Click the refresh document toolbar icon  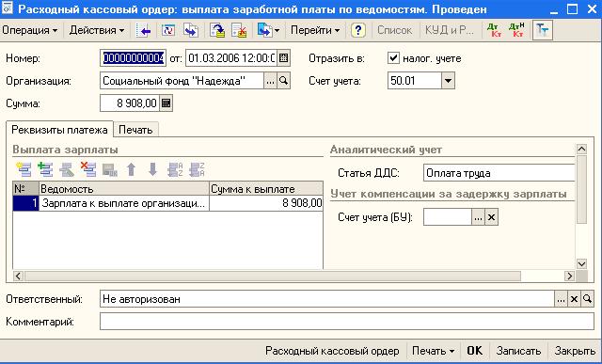[168, 30]
